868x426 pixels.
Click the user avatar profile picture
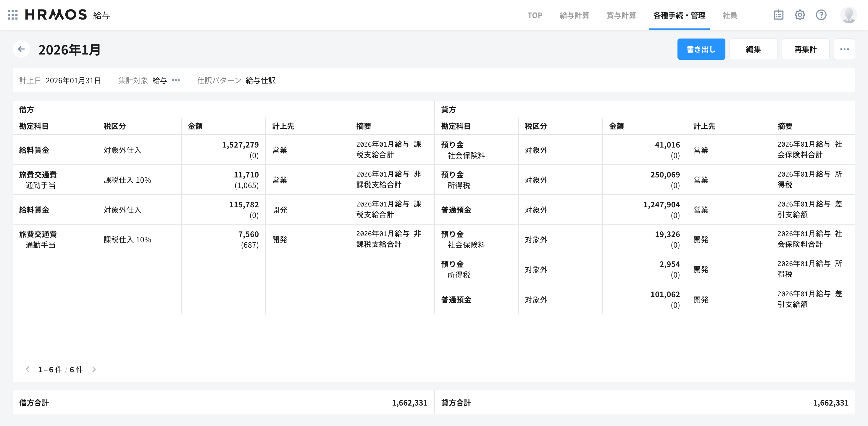pyautogui.click(x=848, y=15)
